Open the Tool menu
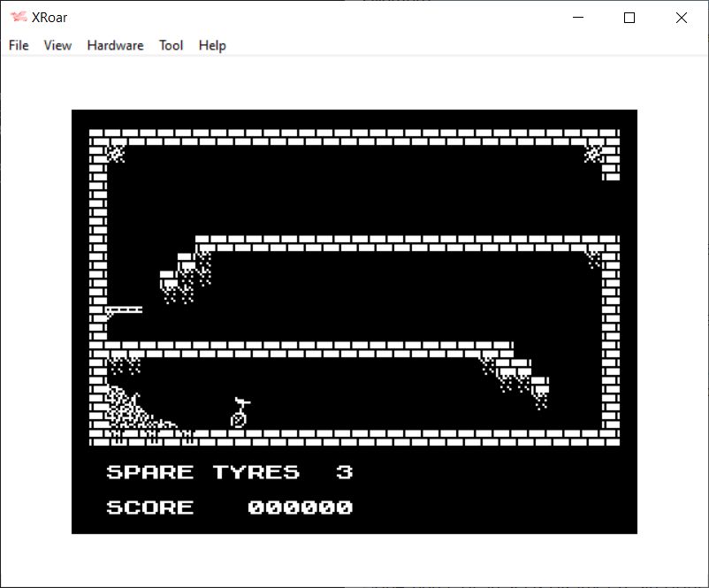 coord(171,45)
